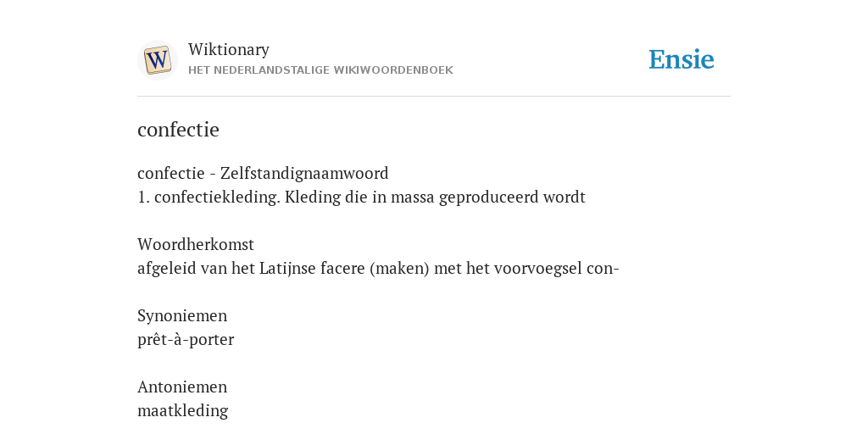
Task: Click the Antoniemen section label
Action: 182,387
